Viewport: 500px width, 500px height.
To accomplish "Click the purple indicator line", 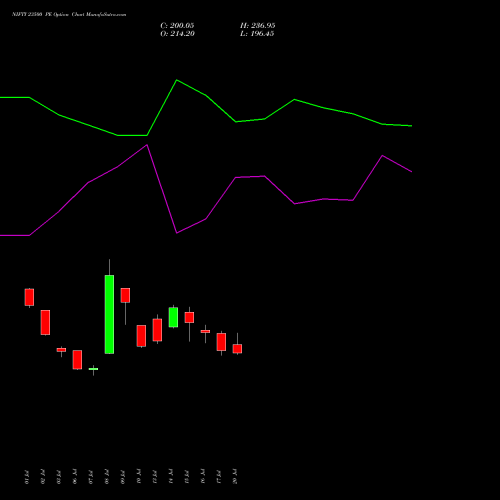I will coord(206,219).
